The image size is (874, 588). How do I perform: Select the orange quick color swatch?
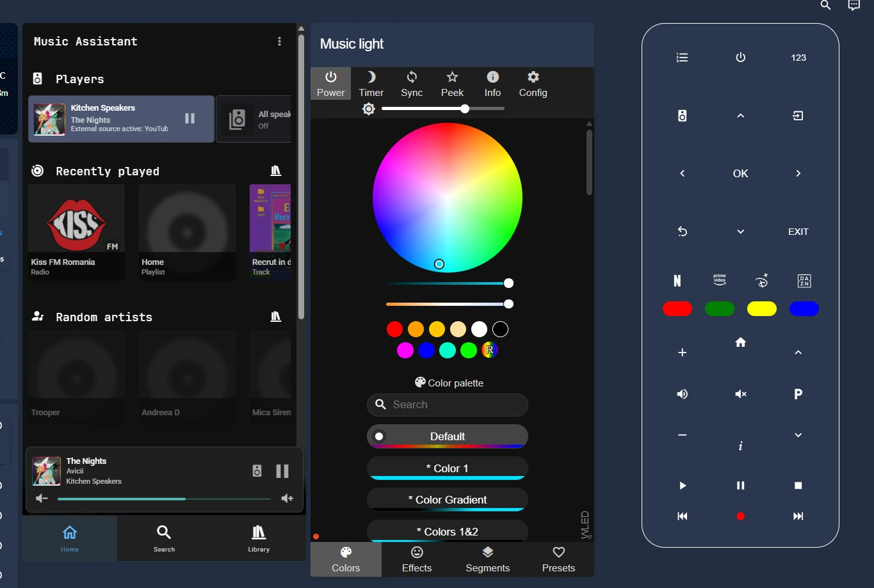coord(416,330)
